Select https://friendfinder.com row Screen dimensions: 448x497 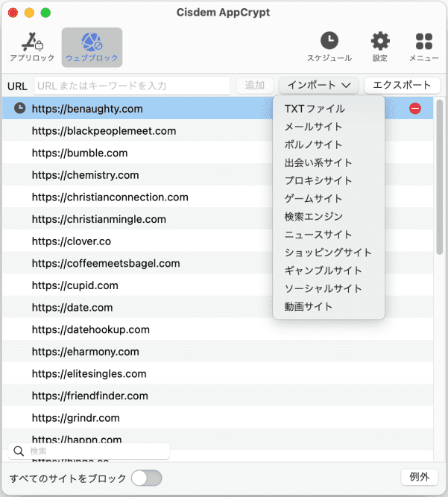(x=218, y=396)
